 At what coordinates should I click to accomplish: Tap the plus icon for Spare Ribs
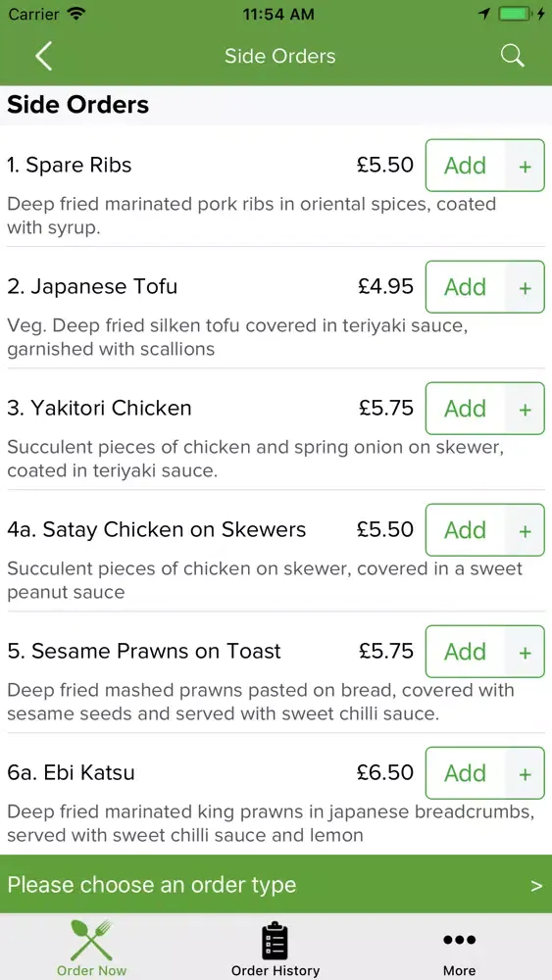[x=526, y=166]
